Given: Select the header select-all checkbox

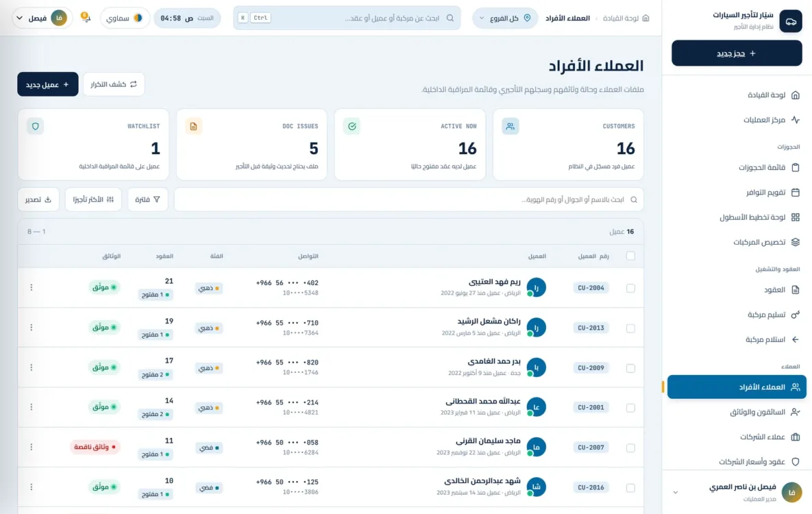Looking at the screenshot, I should pyautogui.click(x=630, y=256).
